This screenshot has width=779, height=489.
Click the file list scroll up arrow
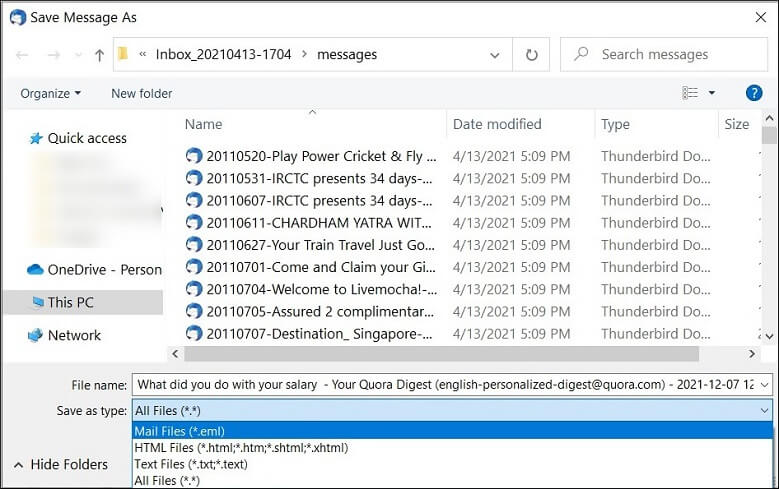click(769, 118)
